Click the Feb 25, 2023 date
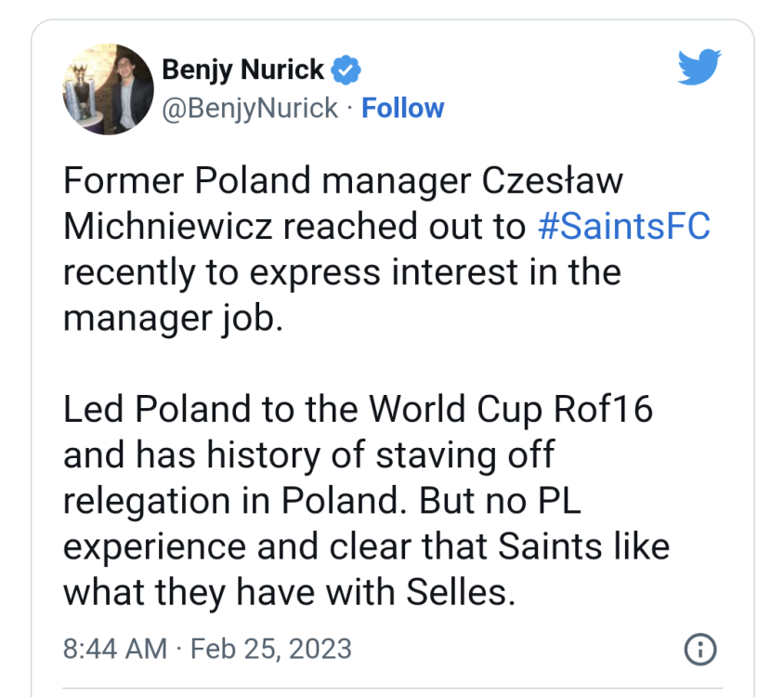Image resolution: width=784 pixels, height=697 pixels. [271, 648]
